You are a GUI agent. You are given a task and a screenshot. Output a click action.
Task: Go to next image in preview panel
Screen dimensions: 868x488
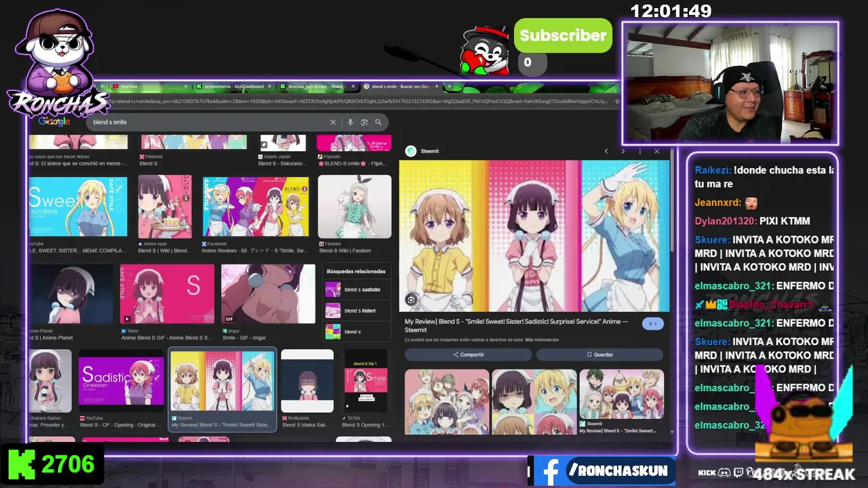[x=623, y=151]
